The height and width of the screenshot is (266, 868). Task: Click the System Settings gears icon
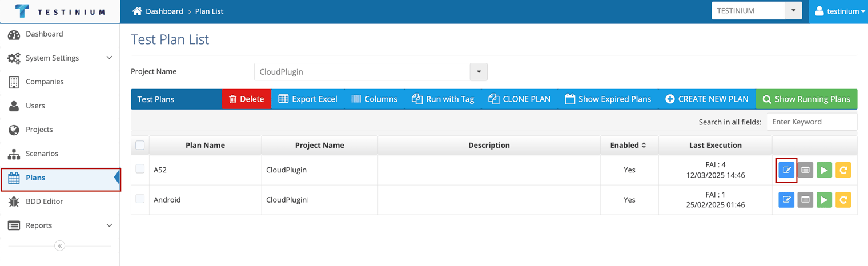click(x=14, y=58)
